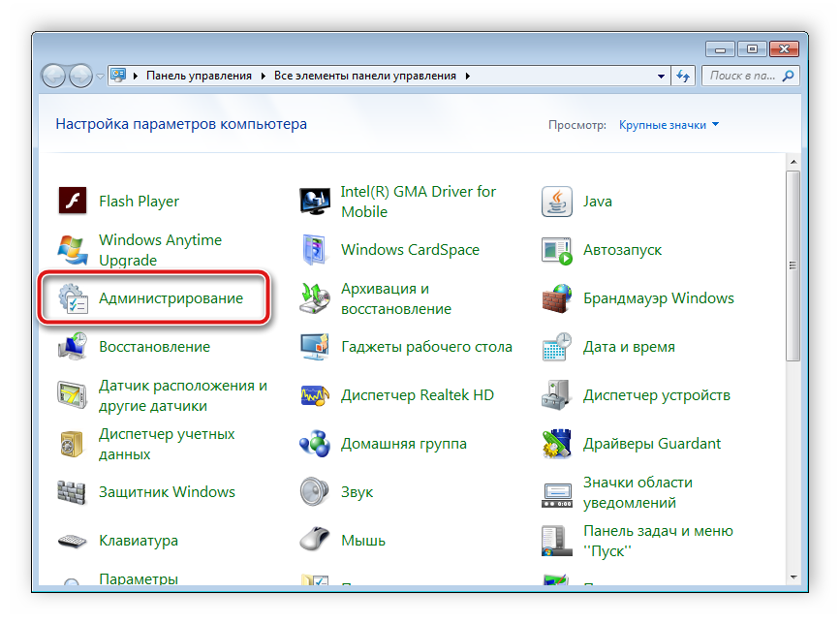Click the Дата и время calendar icon
The height and width of the screenshot is (624, 840).
pos(556,347)
